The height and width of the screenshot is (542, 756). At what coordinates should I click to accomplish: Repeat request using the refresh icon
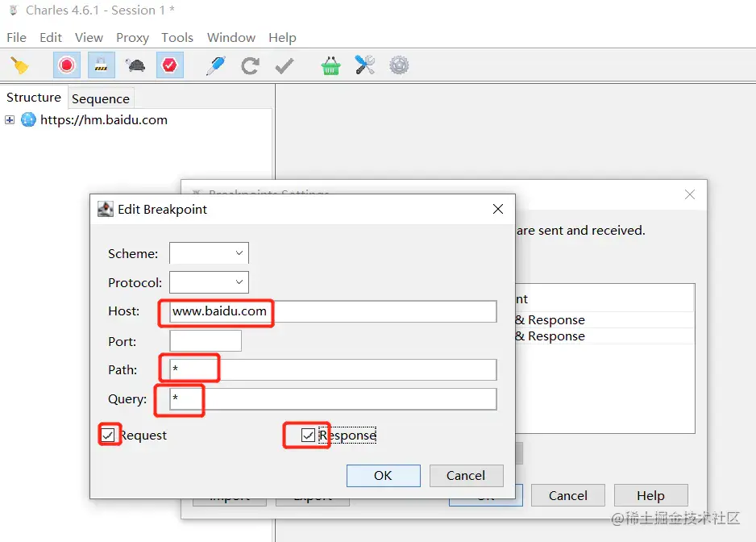250,65
